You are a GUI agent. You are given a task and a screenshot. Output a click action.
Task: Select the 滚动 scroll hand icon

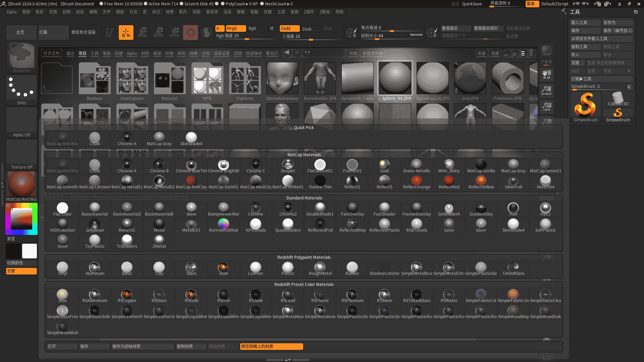click(546, 75)
